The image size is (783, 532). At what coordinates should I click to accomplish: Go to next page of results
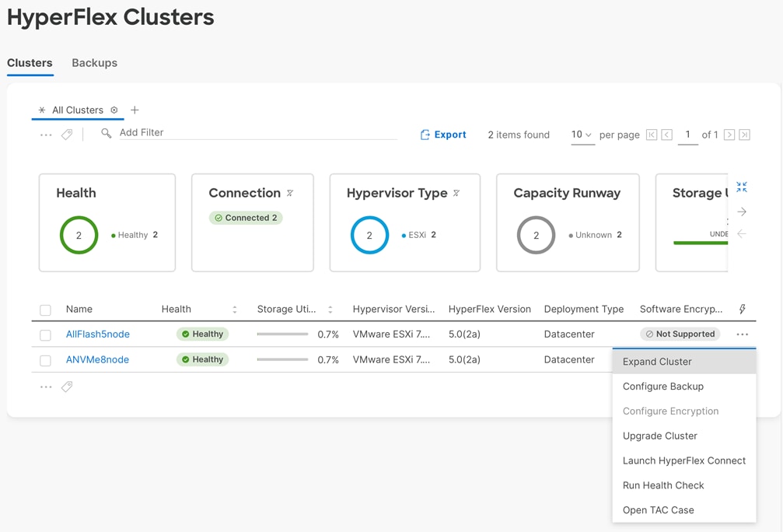click(729, 135)
